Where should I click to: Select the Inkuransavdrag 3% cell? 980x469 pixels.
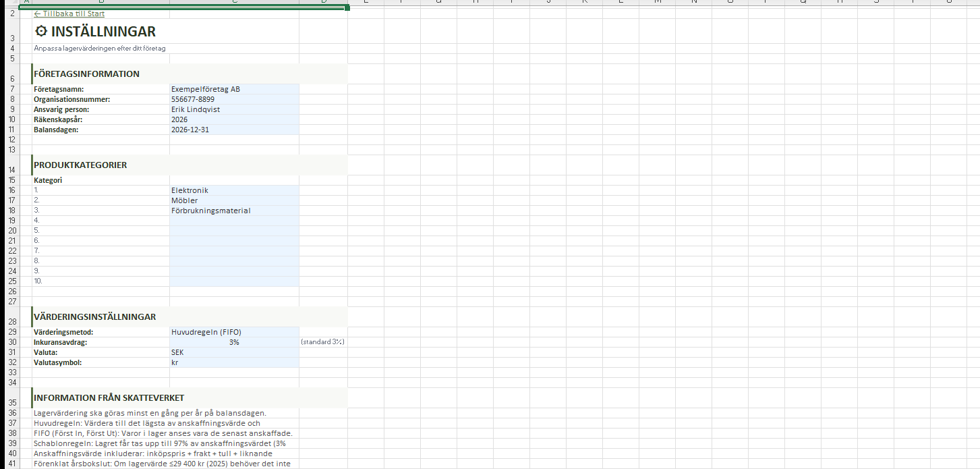(x=234, y=342)
